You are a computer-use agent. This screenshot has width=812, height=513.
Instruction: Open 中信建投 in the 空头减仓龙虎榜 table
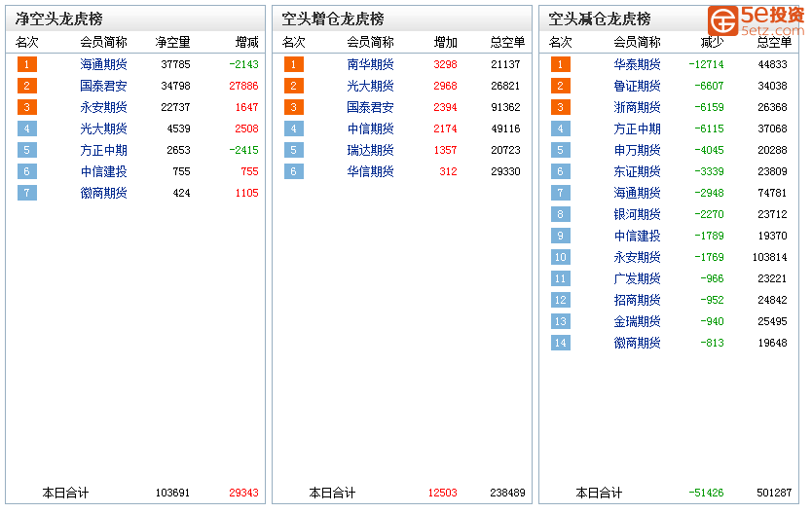point(637,236)
